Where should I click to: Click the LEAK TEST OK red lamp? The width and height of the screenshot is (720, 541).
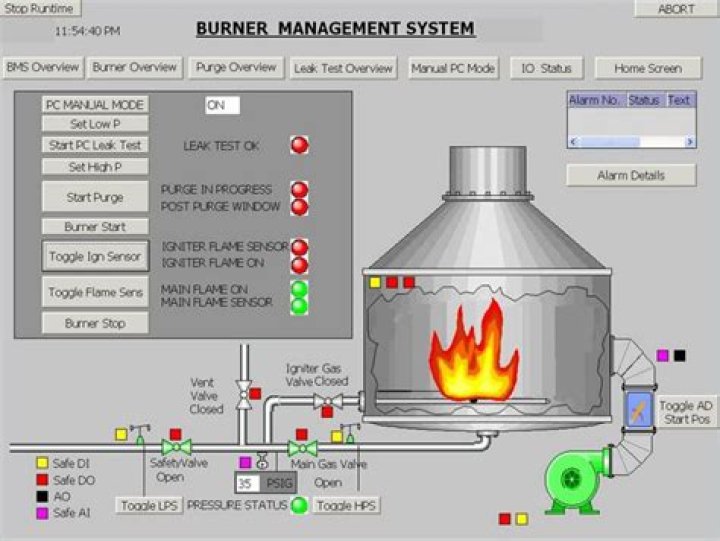tap(299, 145)
